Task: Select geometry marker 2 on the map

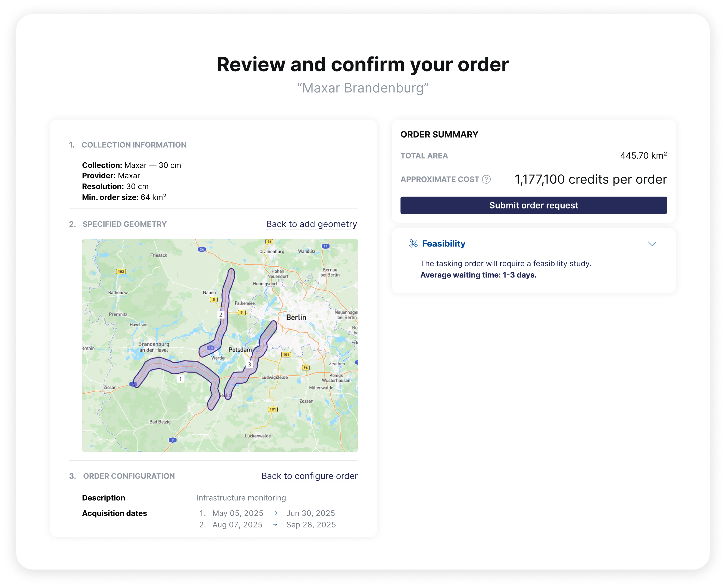Action: (x=221, y=315)
